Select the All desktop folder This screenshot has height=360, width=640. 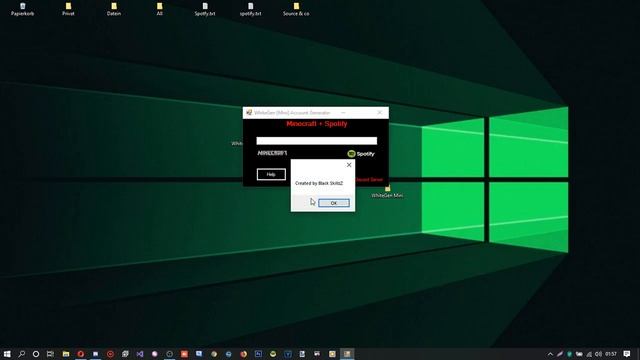tap(160, 9)
